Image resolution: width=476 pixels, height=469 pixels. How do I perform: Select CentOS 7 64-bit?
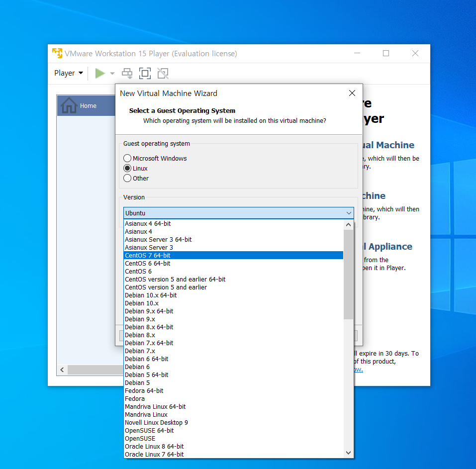pyautogui.click(x=234, y=255)
